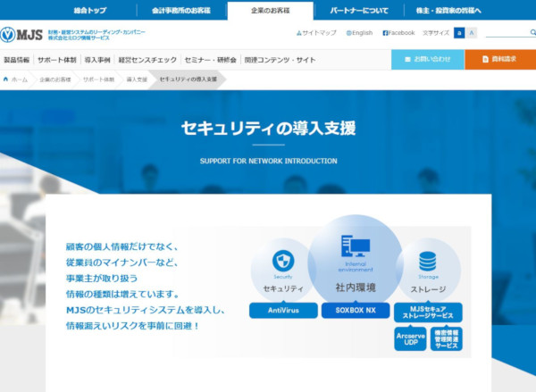The height and width of the screenshot is (392, 536).
Task: Click the sitemap icon beside サイトマップ
Action: point(298,33)
